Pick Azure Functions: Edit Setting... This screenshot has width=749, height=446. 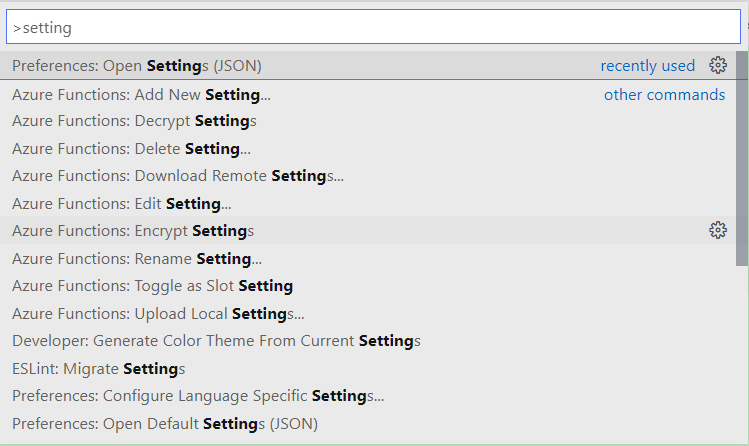(368, 203)
